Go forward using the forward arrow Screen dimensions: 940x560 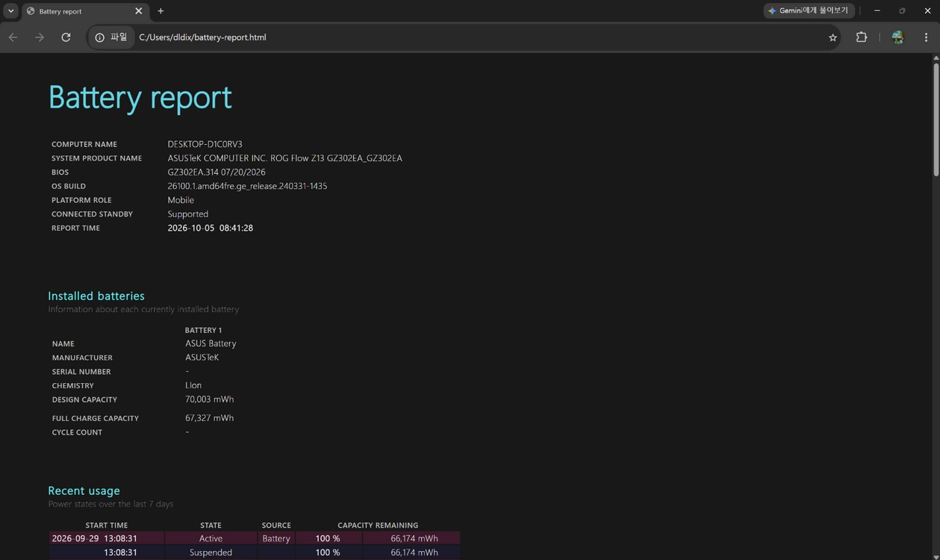[x=40, y=37]
